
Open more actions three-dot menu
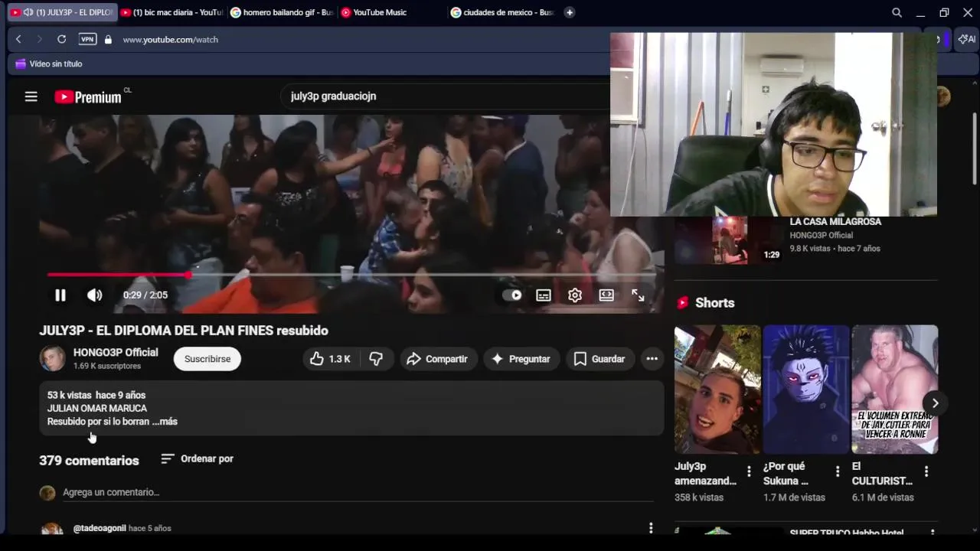tap(652, 359)
